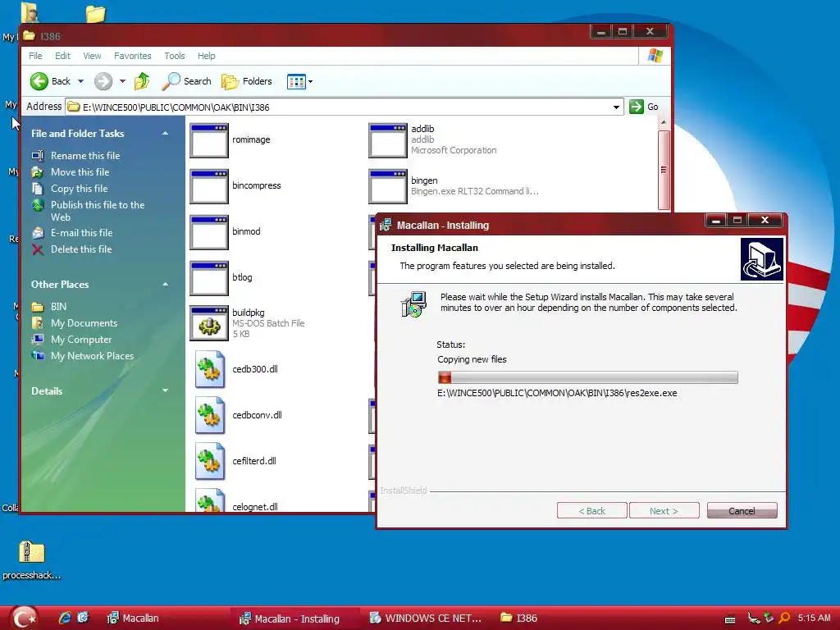The image size is (840, 630).
Task: Open the processhacker zip icon on desktop
Action: (32, 552)
